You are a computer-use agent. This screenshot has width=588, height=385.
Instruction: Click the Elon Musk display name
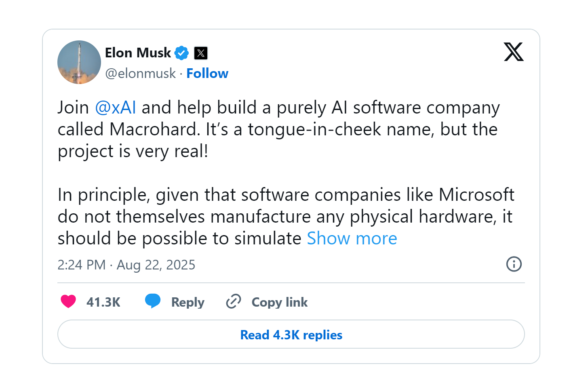pyautogui.click(x=138, y=53)
